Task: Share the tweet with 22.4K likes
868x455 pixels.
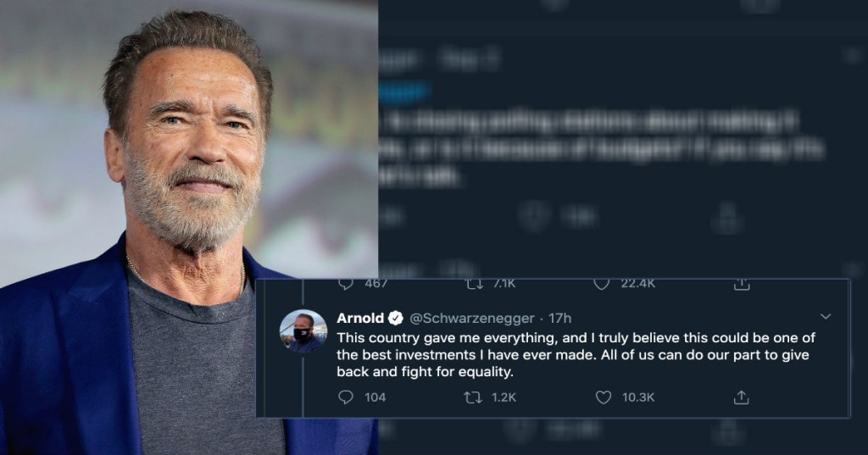Action: pos(740,284)
